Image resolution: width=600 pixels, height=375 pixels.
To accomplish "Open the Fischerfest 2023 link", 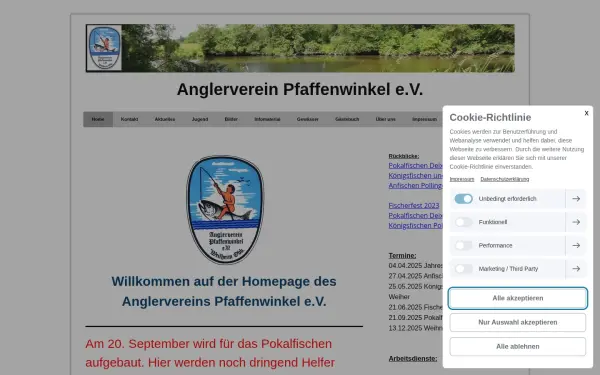I will pos(414,206).
